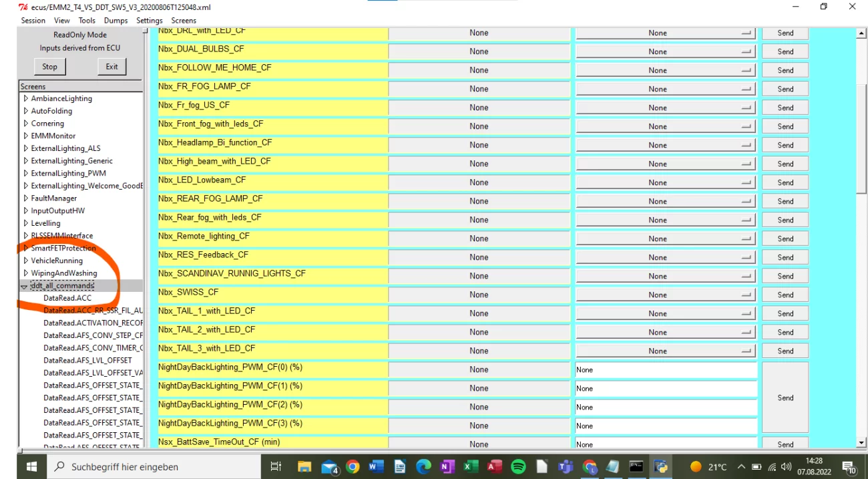Image resolution: width=868 pixels, height=479 pixels.
Task: Open Excel from the taskbar
Action: click(x=471, y=467)
